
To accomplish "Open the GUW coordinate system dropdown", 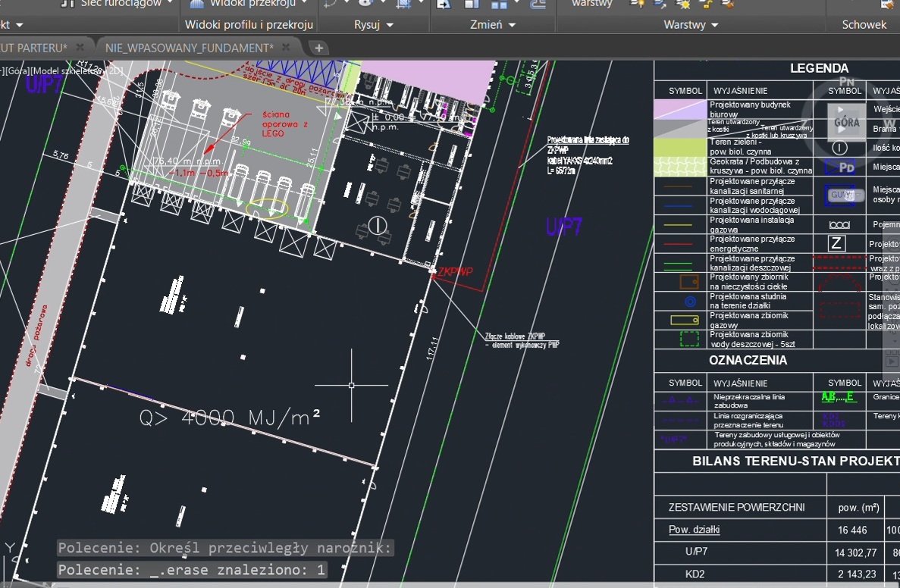I will point(846,195).
